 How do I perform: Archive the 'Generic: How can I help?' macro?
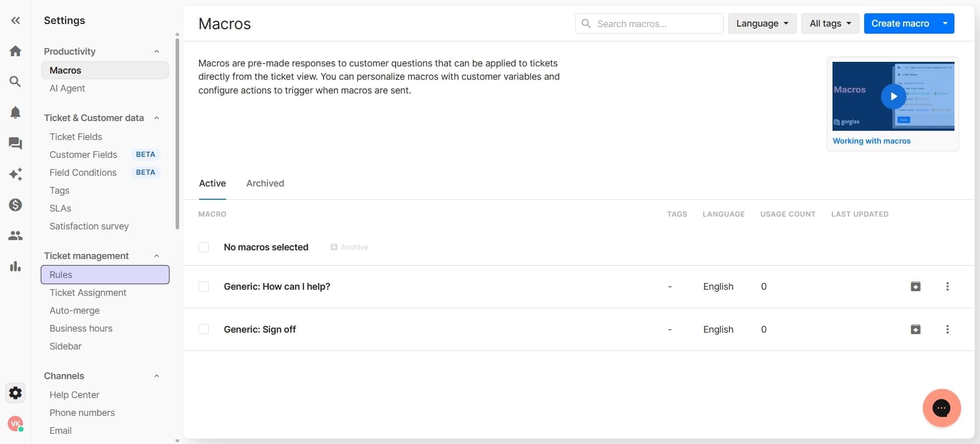[916, 287]
